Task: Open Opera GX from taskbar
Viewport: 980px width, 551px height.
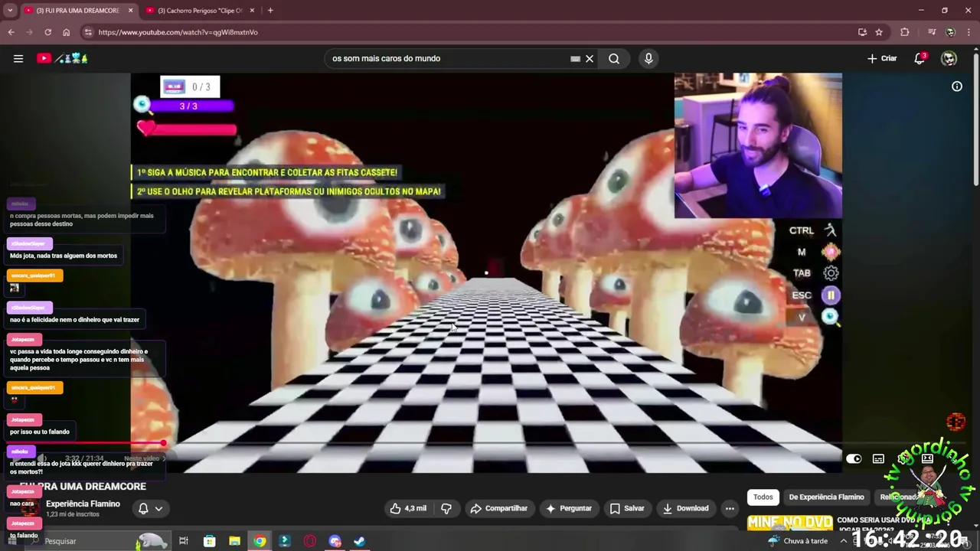Action: point(310,541)
